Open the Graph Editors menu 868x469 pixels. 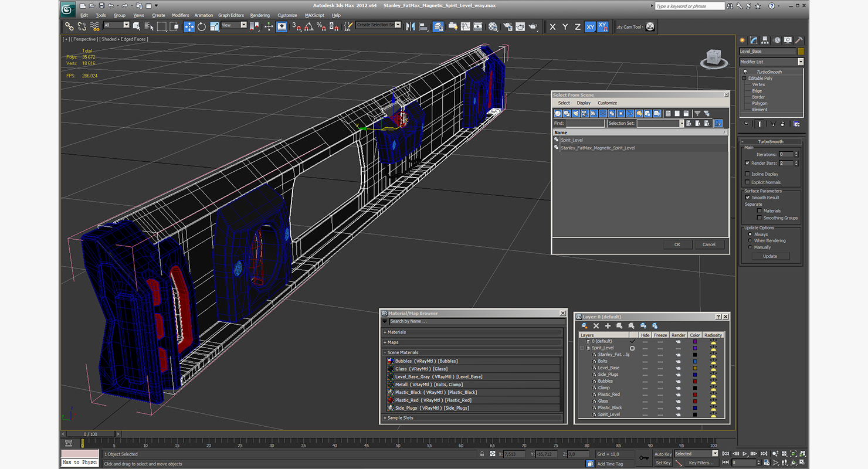(x=231, y=15)
